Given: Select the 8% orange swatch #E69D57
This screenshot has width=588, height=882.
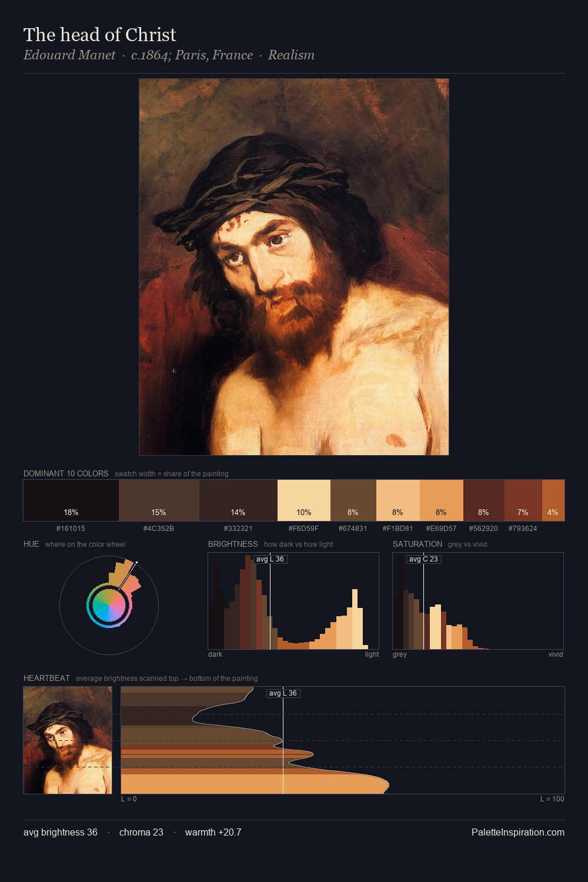Looking at the screenshot, I should pos(442,500).
